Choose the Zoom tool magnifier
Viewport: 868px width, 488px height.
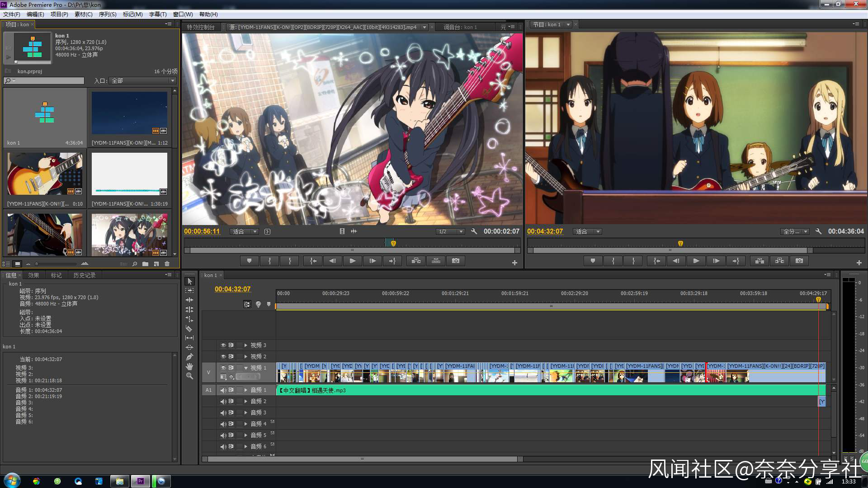(x=189, y=376)
